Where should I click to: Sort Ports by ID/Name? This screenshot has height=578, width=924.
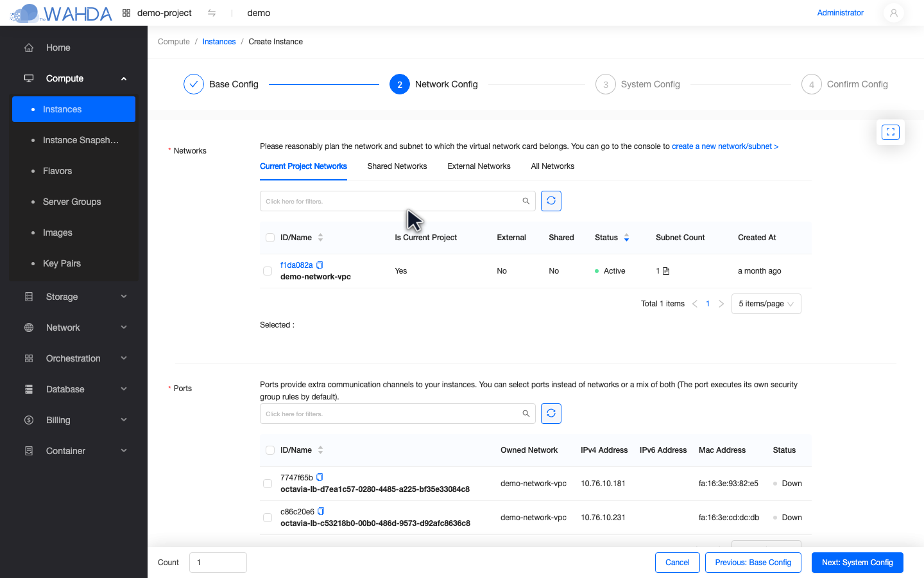(320, 450)
